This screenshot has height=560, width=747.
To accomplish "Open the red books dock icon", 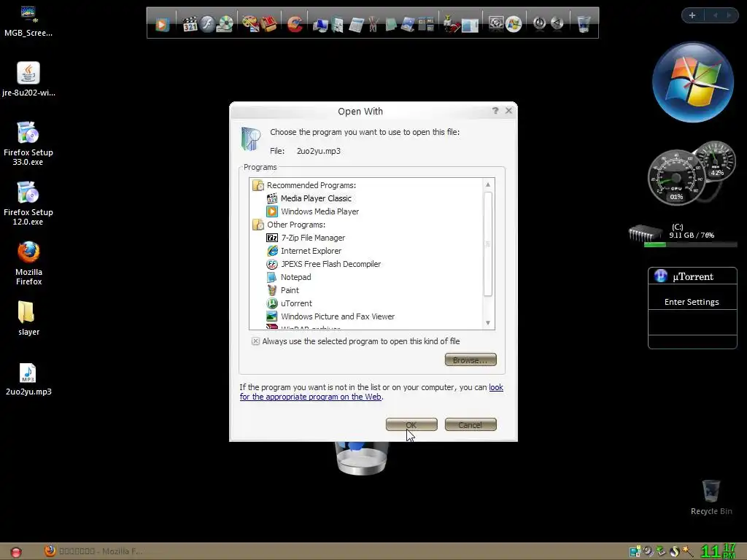I will point(268,24).
